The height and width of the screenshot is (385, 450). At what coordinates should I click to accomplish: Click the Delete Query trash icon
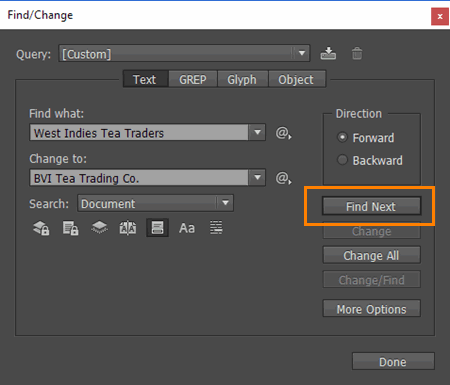(x=357, y=53)
